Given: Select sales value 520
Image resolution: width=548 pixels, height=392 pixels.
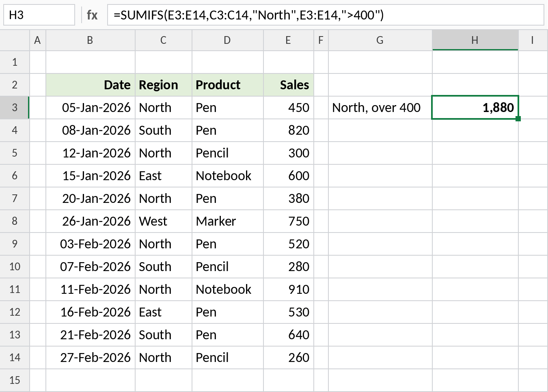Looking at the screenshot, I should (x=289, y=244).
